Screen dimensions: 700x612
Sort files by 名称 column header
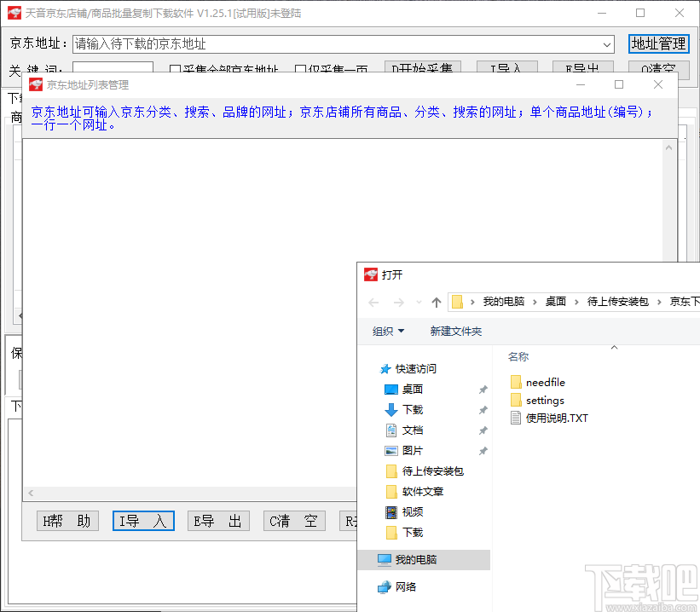(518, 356)
